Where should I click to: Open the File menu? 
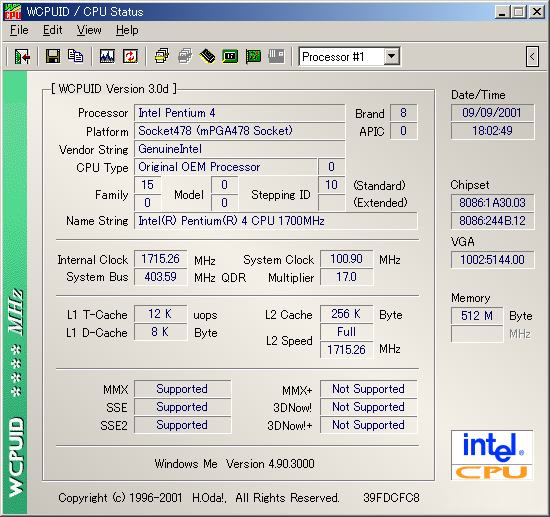pyautogui.click(x=19, y=30)
